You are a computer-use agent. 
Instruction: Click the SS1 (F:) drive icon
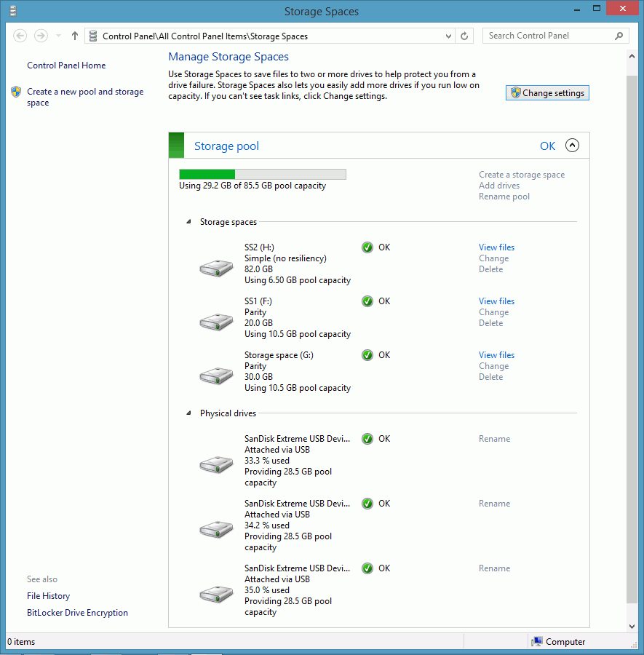pos(216,322)
